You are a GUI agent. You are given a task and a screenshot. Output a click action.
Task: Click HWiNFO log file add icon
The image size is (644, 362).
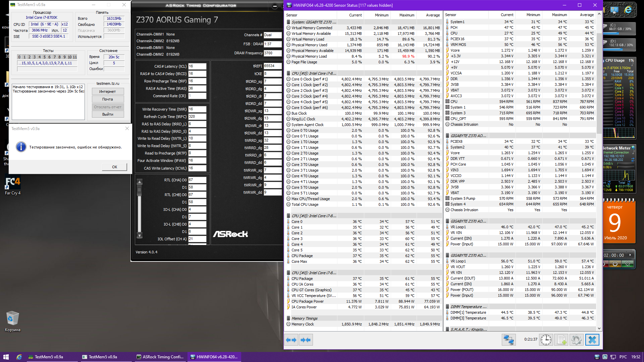(562, 340)
